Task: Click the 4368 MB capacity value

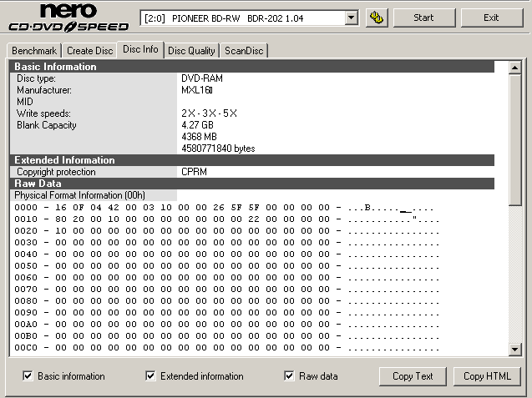Action: 199,137
